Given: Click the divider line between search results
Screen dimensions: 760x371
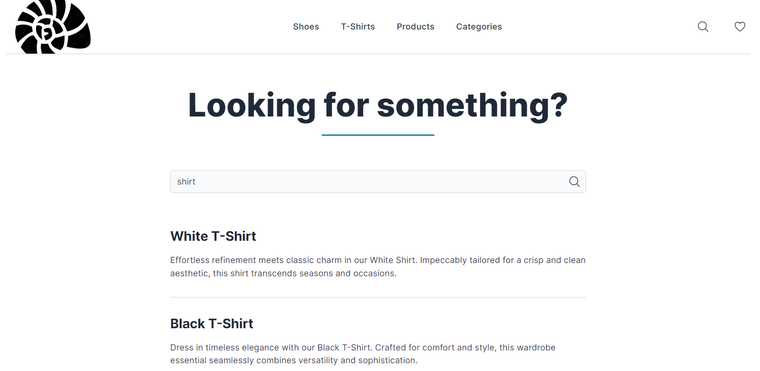Looking at the screenshot, I should pos(378,297).
